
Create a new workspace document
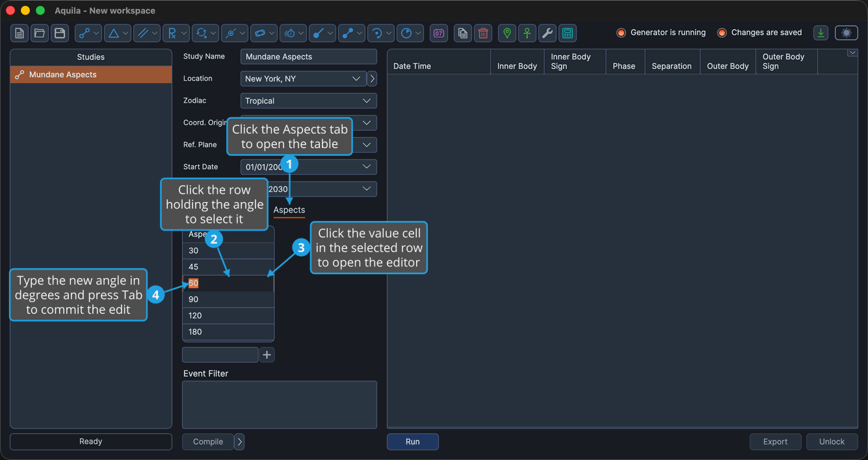20,33
